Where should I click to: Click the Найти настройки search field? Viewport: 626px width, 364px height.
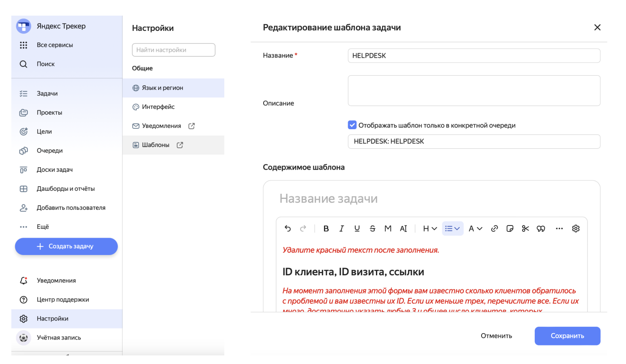173,49
